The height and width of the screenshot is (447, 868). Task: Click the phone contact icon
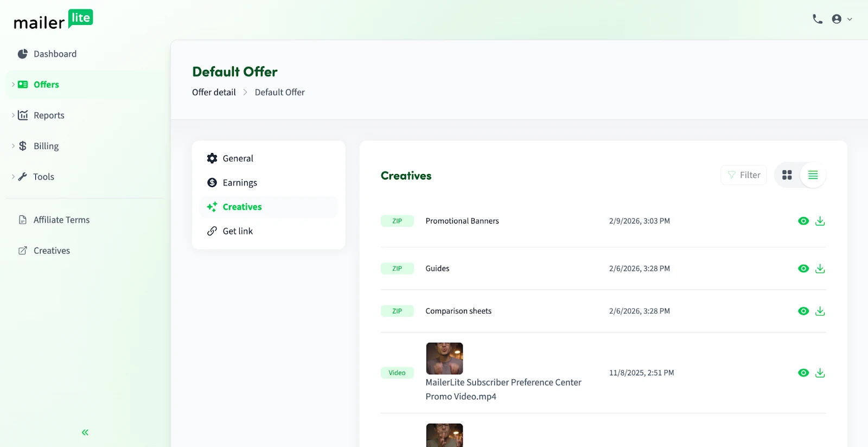[x=818, y=19]
